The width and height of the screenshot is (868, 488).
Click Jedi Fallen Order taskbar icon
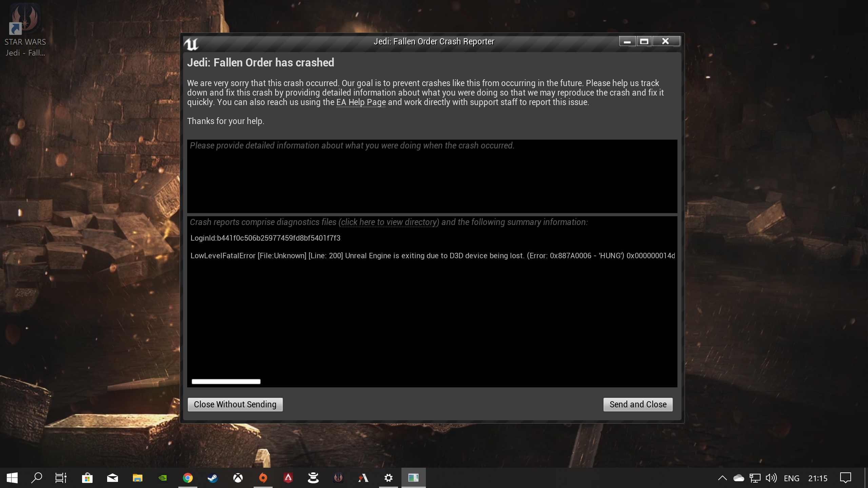(338, 478)
